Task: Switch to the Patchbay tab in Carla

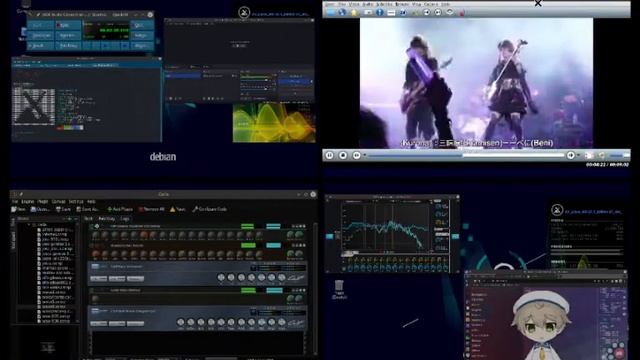Action: pyautogui.click(x=107, y=219)
